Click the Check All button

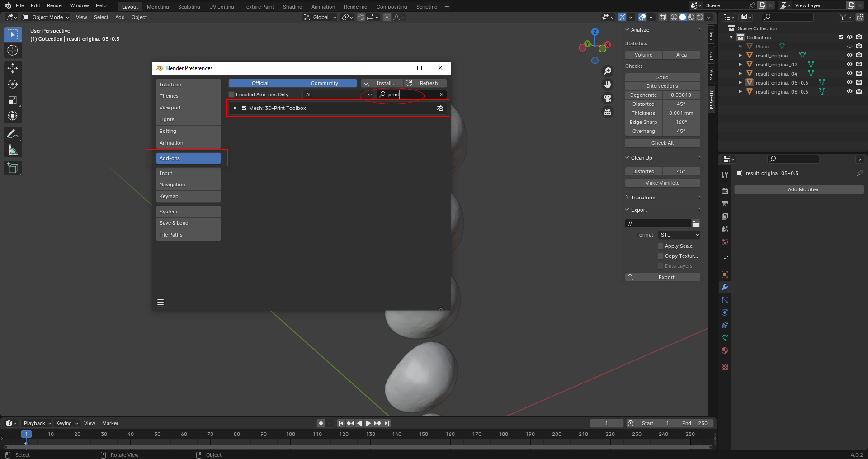coord(663,143)
